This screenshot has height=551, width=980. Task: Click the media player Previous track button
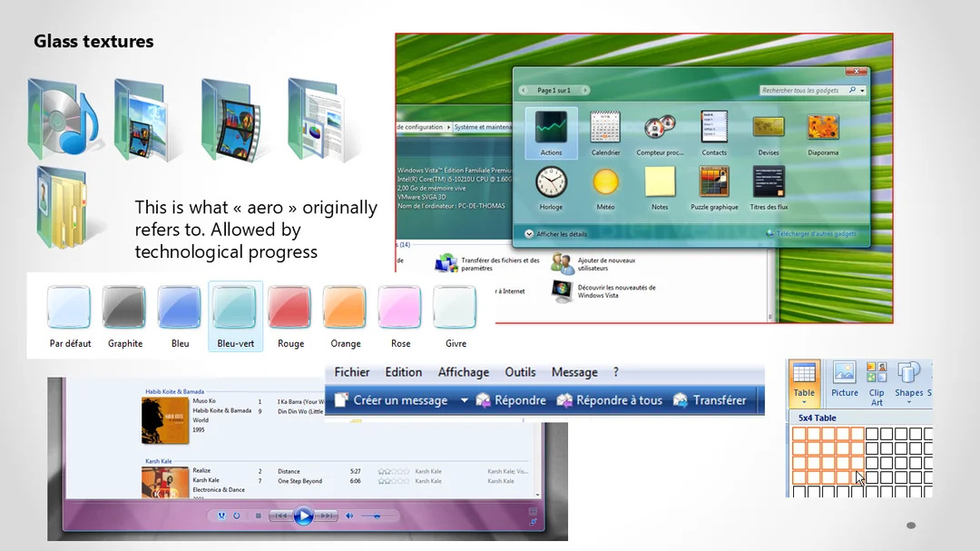280,516
